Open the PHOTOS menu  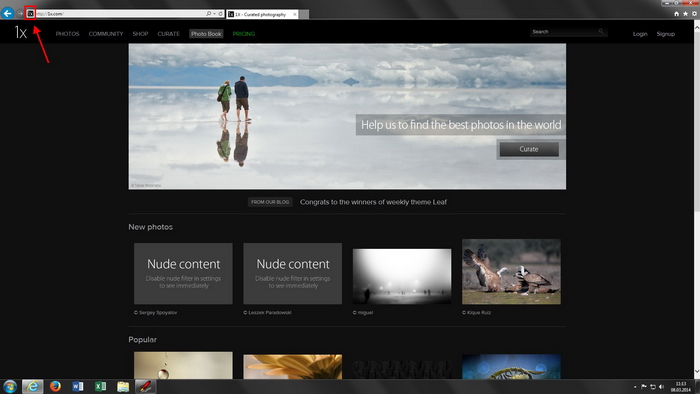tap(67, 34)
